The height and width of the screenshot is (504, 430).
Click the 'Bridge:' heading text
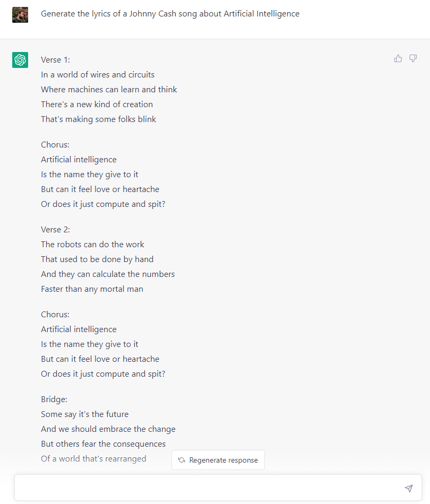(54, 399)
